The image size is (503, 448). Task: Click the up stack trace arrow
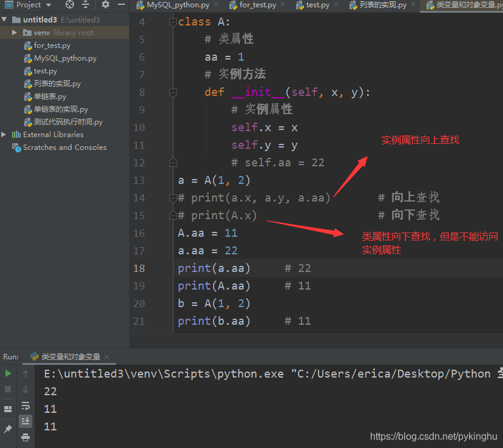(25, 373)
